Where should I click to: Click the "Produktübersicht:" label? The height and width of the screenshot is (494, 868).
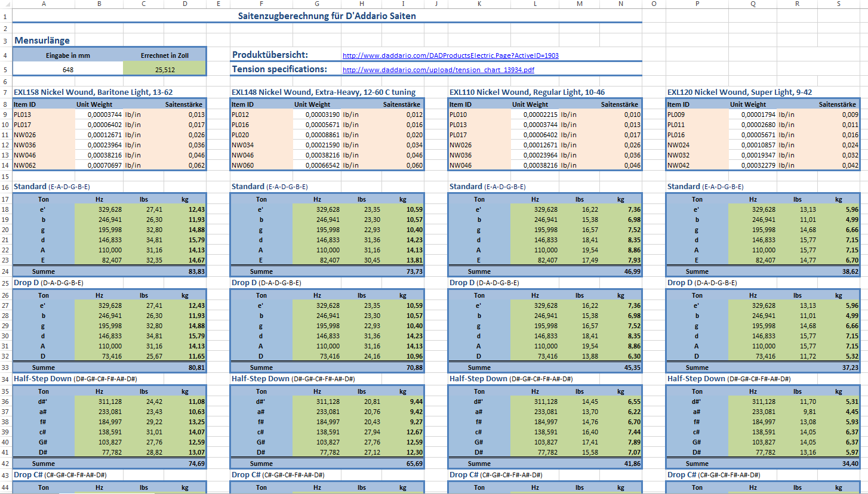270,55
